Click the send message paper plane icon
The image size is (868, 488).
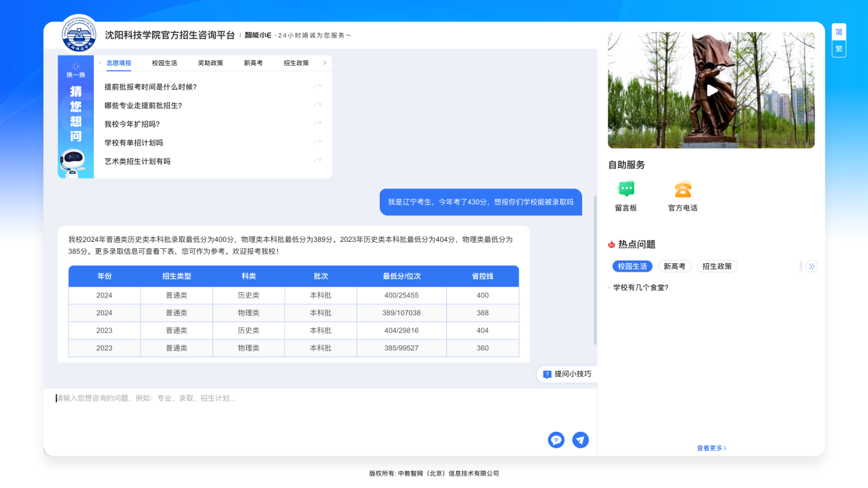click(x=580, y=440)
